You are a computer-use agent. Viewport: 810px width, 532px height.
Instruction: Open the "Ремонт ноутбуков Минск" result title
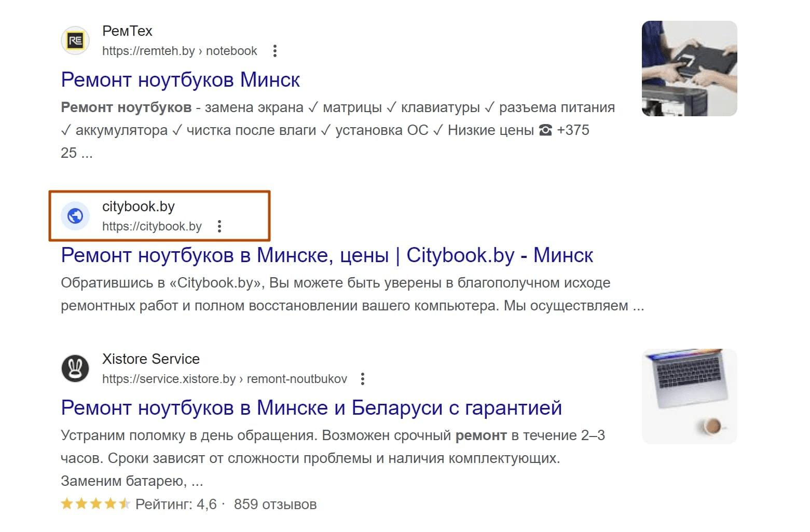(x=180, y=80)
